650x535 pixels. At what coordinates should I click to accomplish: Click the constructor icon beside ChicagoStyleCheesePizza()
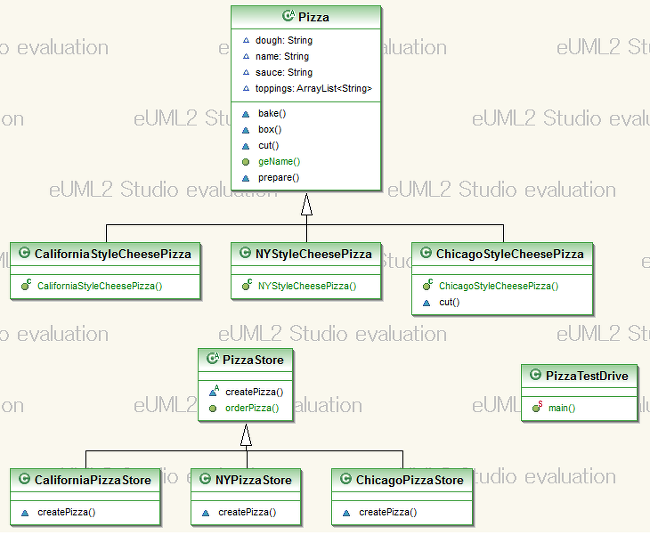click(428, 285)
